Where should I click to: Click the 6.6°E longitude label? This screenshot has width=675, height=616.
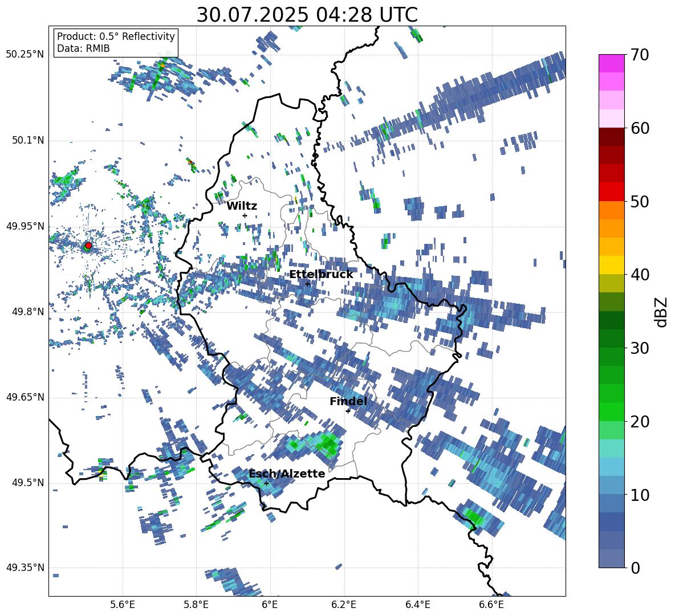(491, 605)
